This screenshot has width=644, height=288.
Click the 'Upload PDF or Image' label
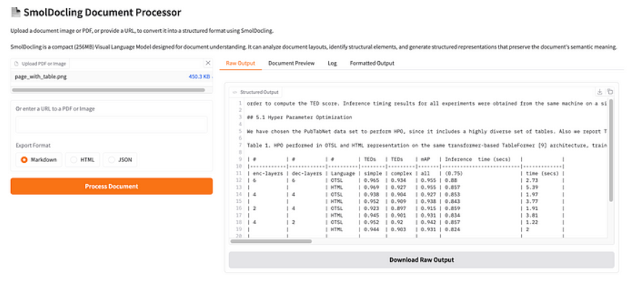(x=43, y=63)
